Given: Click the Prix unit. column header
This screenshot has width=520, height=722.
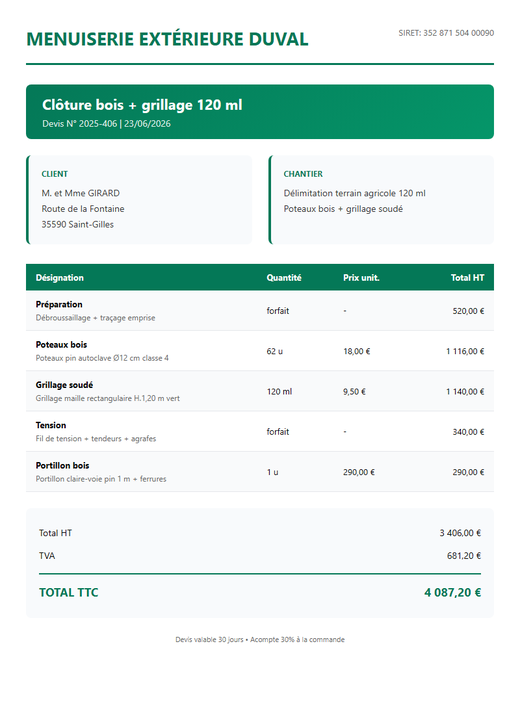Looking at the screenshot, I should click(x=361, y=278).
